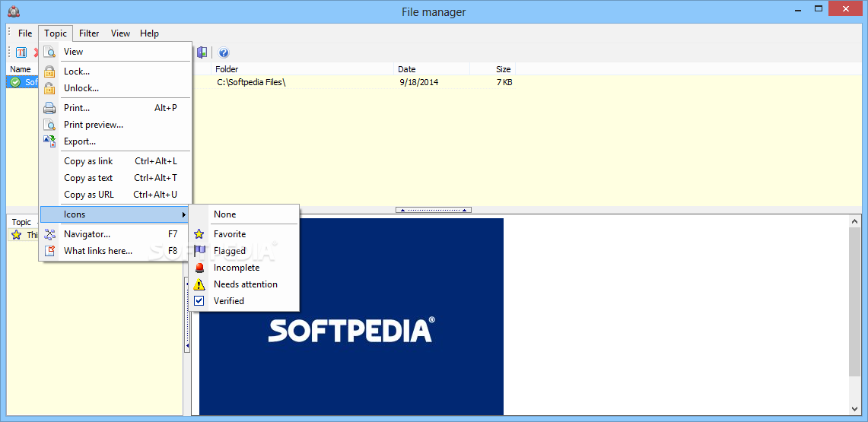Click the 7 KB size cell
The width and height of the screenshot is (868, 422).
tap(504, 82)
